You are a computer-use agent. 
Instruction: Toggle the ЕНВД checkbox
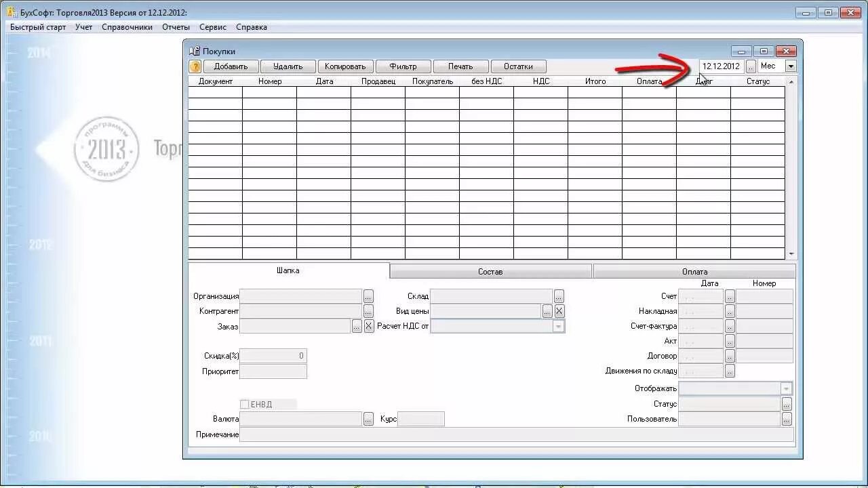pos(244,404)
